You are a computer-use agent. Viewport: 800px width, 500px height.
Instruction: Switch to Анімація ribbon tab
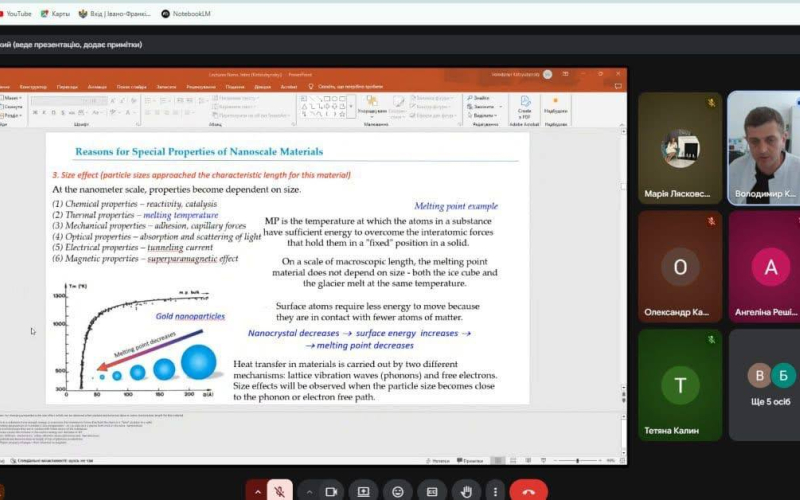97,87
